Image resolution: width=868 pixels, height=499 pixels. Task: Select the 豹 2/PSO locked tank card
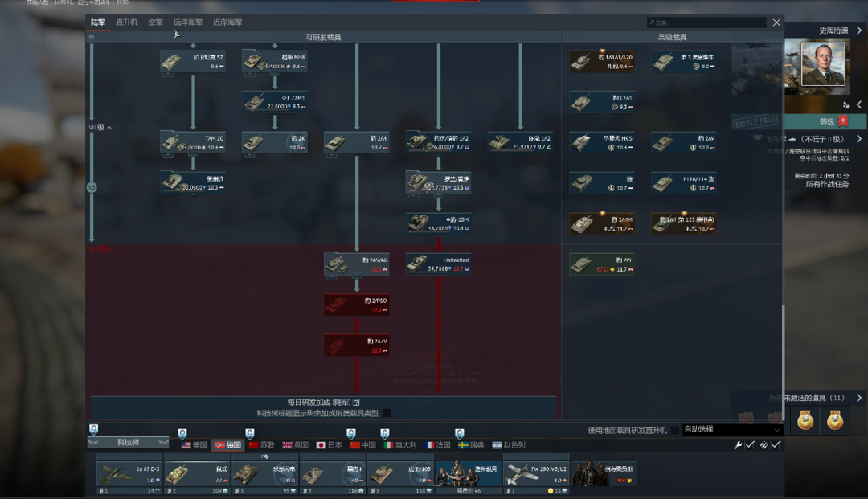(x=357, y=305)
